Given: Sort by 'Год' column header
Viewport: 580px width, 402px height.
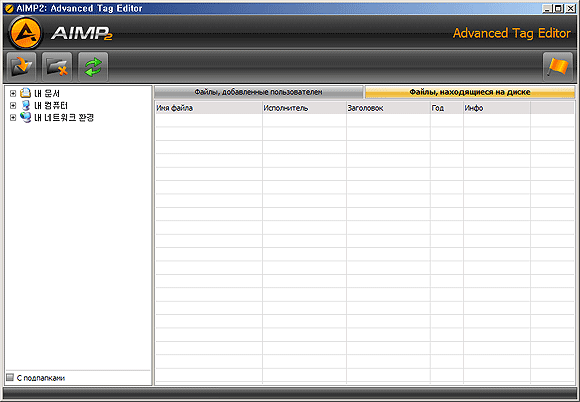Looking at the screenshot, I should click(447, 108).
